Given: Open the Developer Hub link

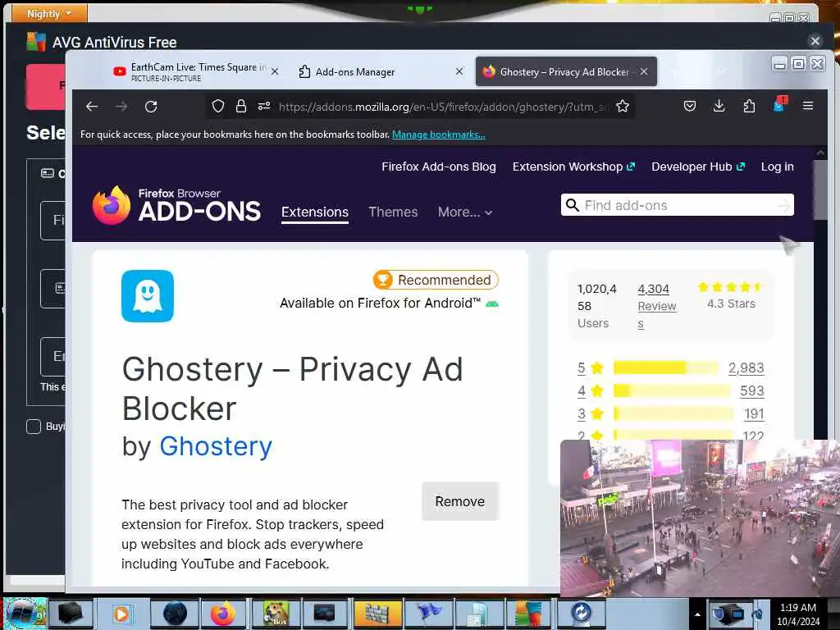Looking at the screenshot, I should [x=698, y=167].
